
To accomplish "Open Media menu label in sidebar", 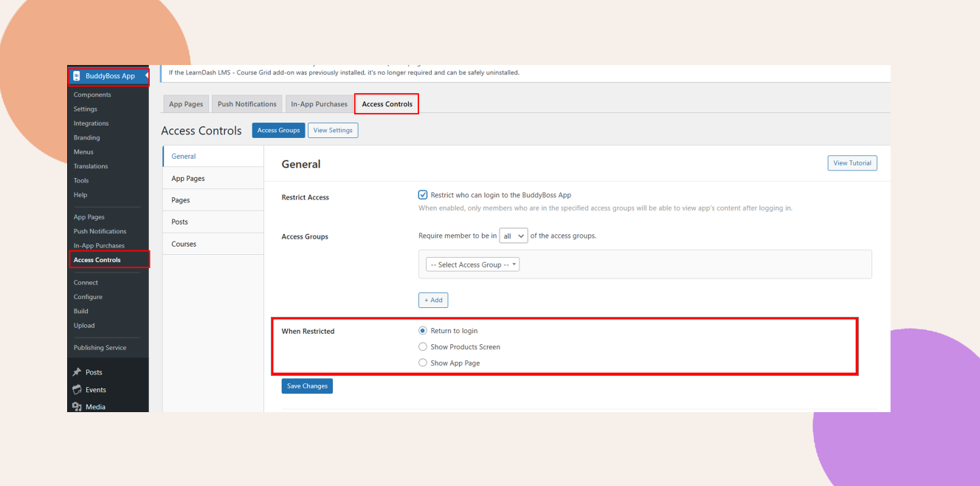I will [x=95, y=407].
